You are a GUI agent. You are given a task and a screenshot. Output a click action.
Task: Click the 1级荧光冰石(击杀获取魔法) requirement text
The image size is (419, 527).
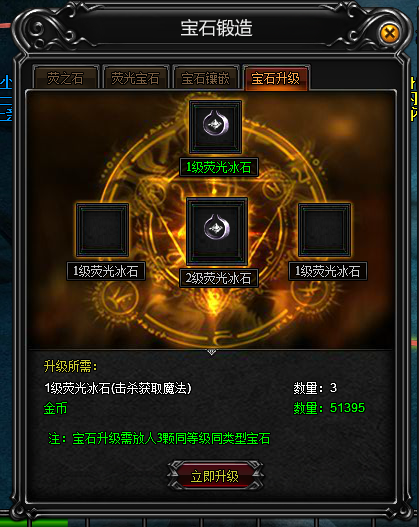point(118,389)
